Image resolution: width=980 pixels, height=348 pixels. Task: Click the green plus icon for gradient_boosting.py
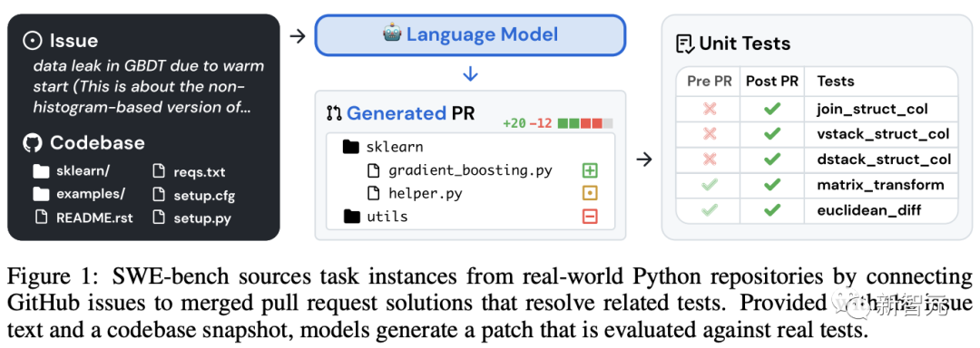click(x=590, y=169)
